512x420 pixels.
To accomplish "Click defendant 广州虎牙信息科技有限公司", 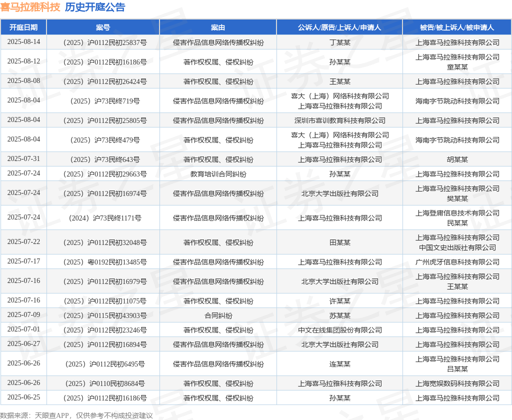I will point(457,262).
